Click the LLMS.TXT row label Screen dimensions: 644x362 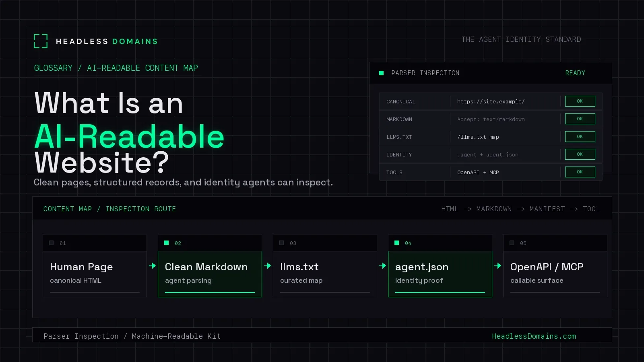pos(399,137)
